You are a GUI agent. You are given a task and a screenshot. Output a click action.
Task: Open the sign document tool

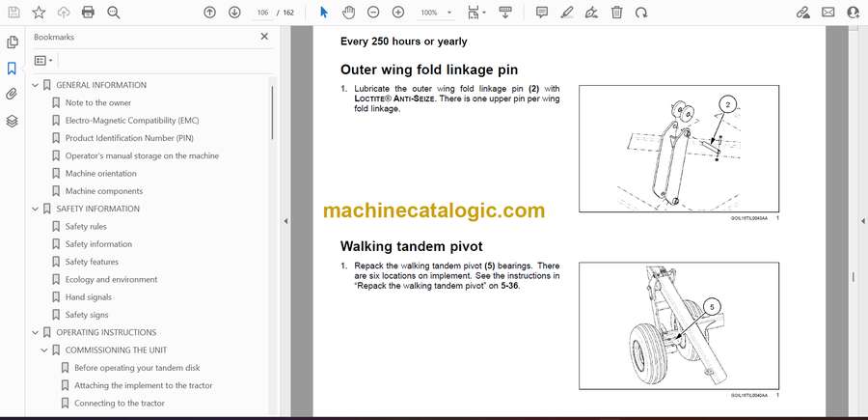click(x=592, y=13)
